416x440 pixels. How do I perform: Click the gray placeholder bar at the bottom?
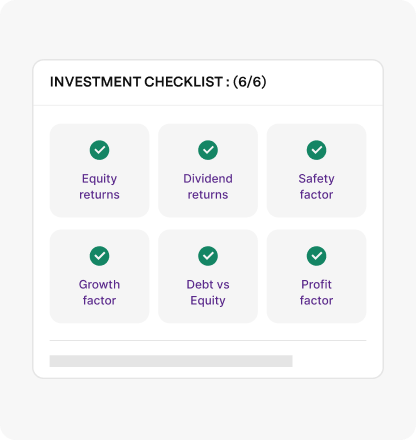[x=171, y=361]
